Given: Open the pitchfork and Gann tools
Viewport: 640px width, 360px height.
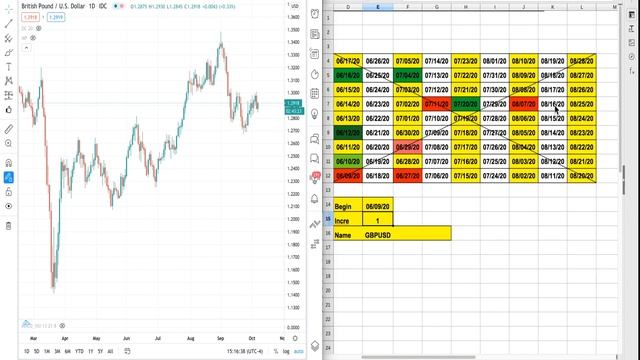Looking at the screenshot, I should coord(9,38).
